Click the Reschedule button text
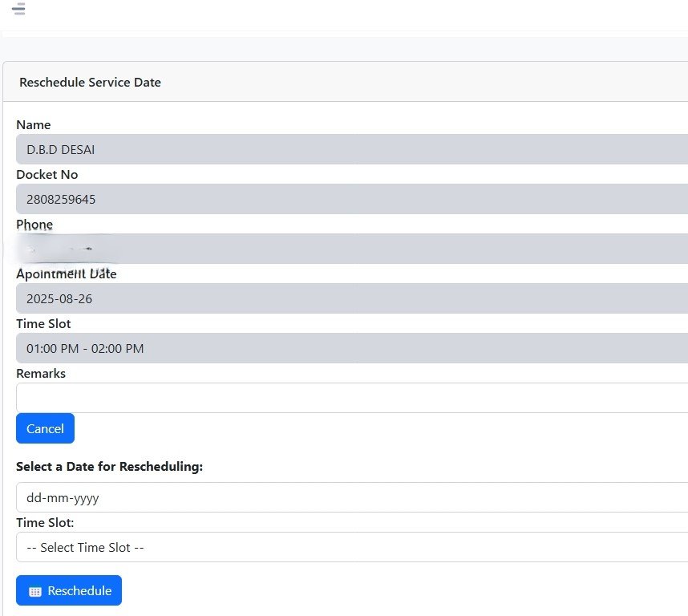This screenshot has width=688, height=616. click(79, 590)
